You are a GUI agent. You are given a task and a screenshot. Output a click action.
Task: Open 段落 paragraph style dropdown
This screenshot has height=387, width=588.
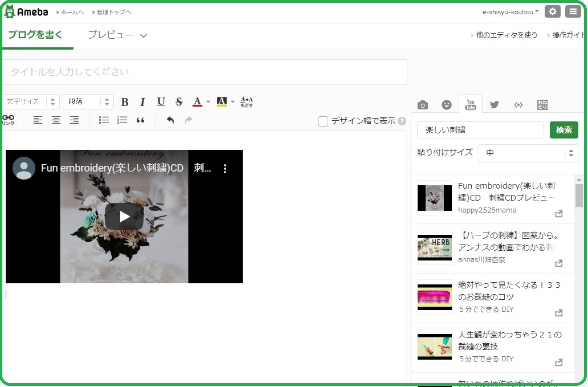[x=88, y=101]
